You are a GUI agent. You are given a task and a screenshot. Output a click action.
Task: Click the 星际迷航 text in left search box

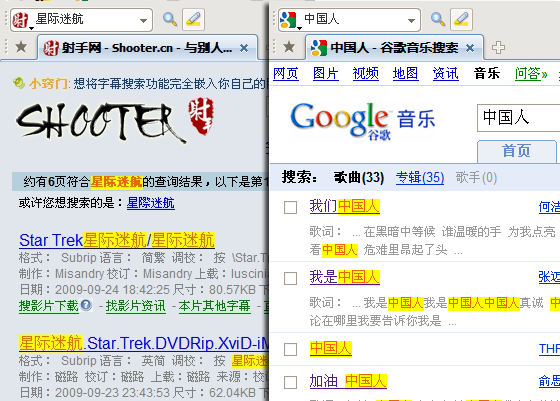pyautogui.click(x=60, y=19)
